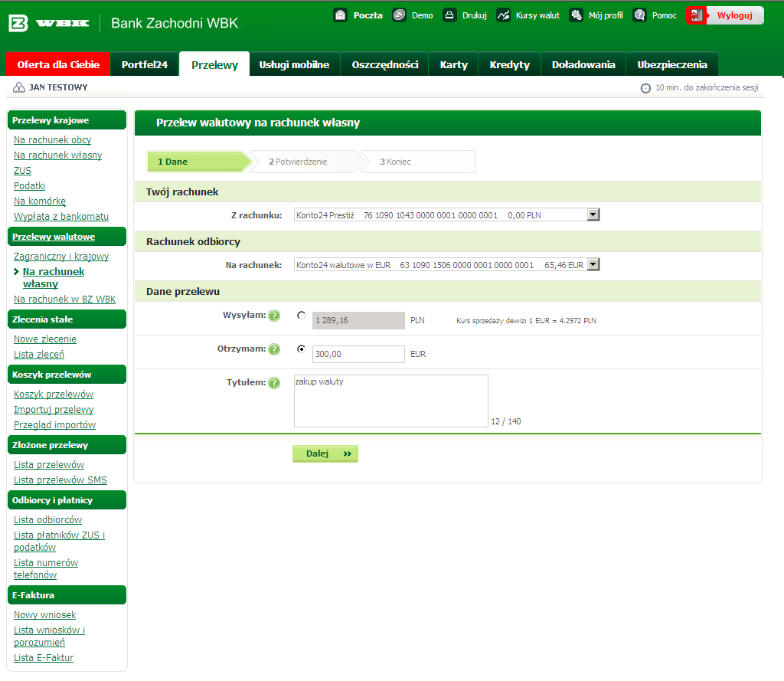Open the Doładowania tab
The width and height of the screenshot is (784, 681).
click(x=583, y=64)
